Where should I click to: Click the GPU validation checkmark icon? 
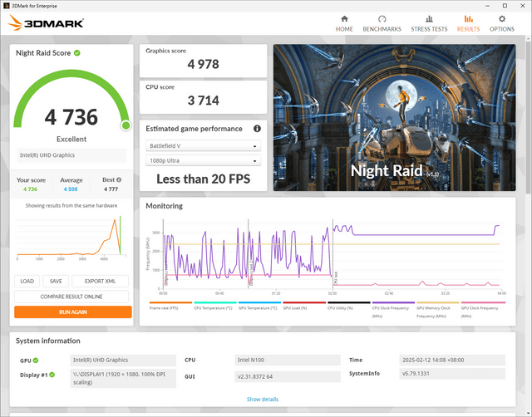pyautogui.click(x=36, y=361)
